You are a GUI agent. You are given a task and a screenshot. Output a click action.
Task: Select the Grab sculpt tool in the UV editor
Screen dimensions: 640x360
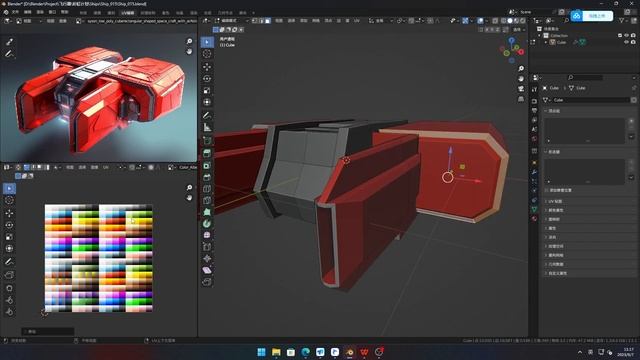point(9,288)
